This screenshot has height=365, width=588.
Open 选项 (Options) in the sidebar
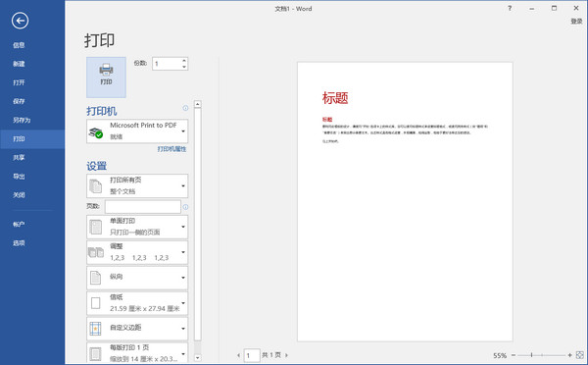[19, 243]
